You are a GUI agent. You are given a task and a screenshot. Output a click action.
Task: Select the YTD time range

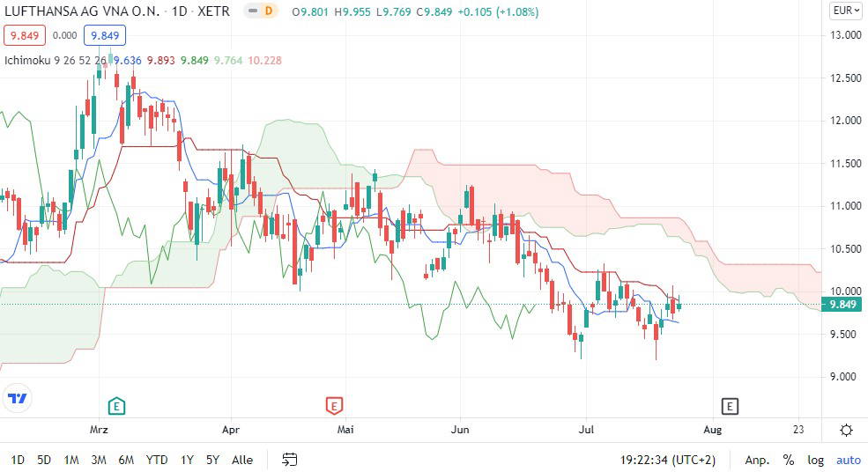pyautogui.click(x=157, y=460)
